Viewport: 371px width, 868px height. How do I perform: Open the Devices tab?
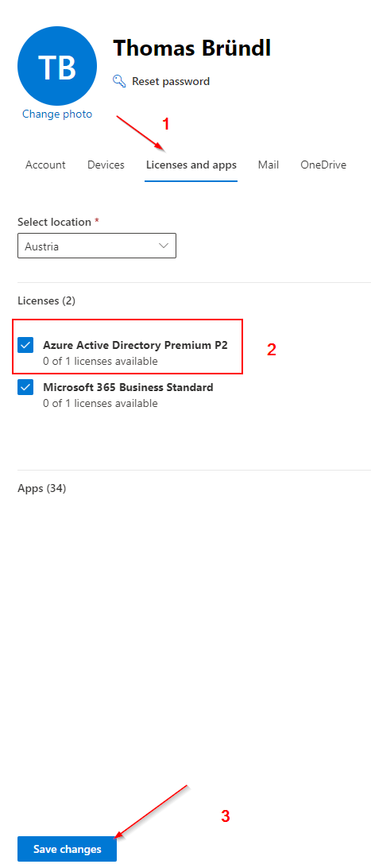click(106, 165)
